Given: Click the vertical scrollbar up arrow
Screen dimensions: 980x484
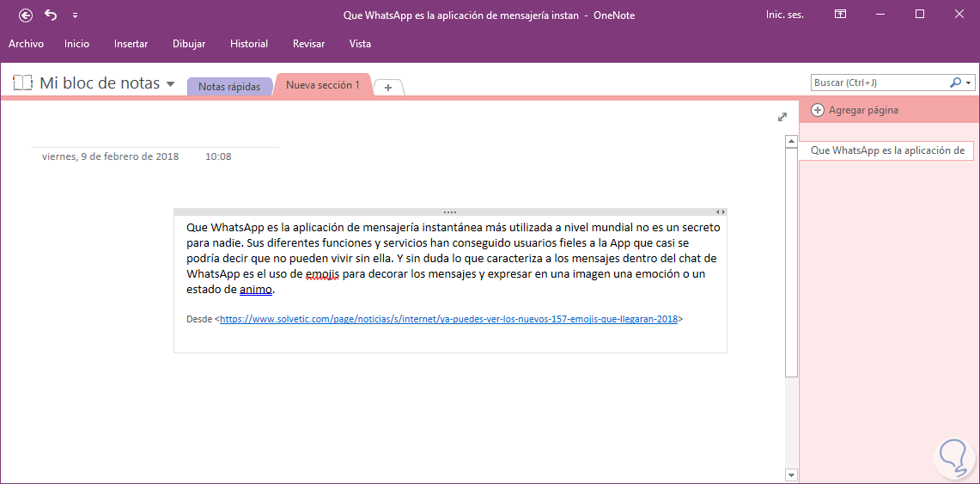Looking at the screenshot, I should (x=791, y=143).
